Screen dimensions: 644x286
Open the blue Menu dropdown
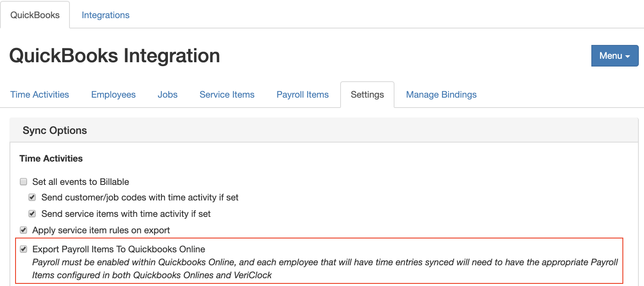coord(614,56)
